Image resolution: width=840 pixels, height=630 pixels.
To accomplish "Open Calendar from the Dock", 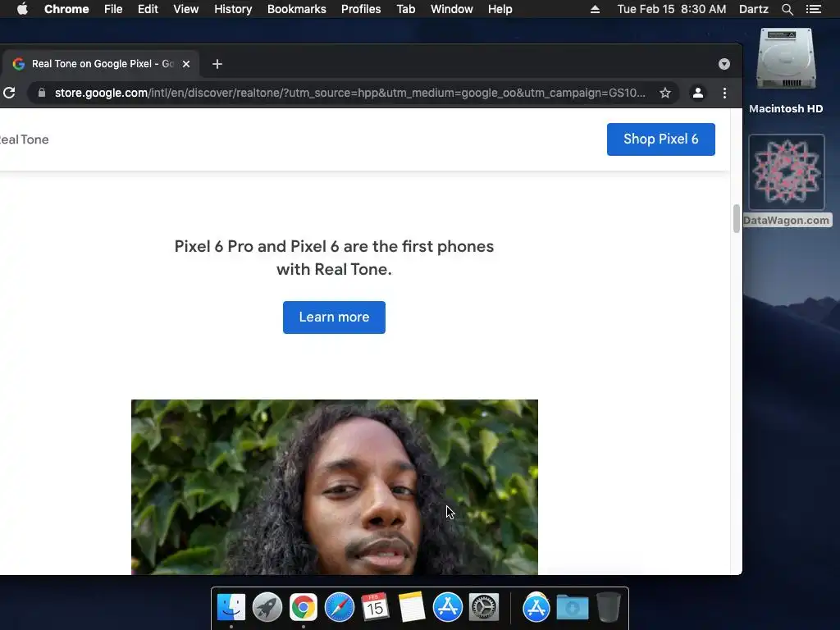I will pos(375,607).
